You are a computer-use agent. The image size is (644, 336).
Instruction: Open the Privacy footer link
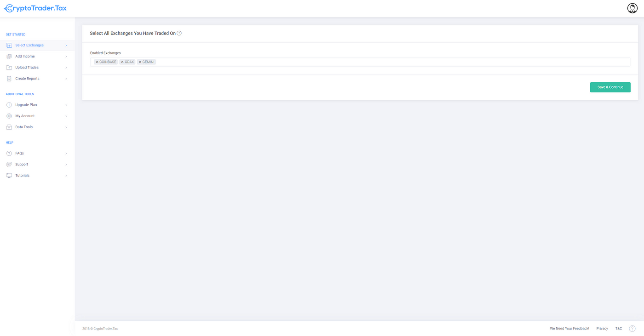602,329
